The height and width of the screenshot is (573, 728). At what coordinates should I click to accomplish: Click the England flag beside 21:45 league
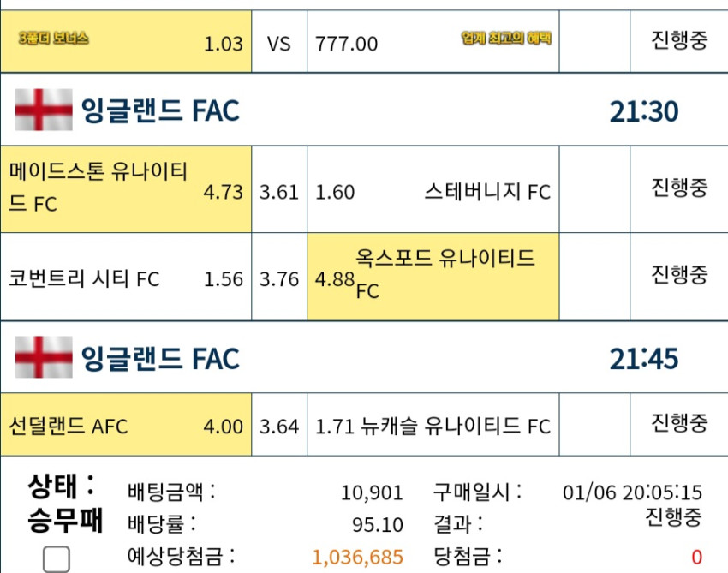tap(44, 356)
